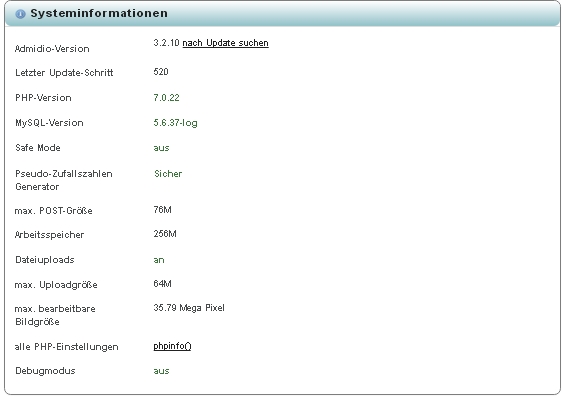Click the Arbeitsspeicher value 256M

tap(165, 234)
